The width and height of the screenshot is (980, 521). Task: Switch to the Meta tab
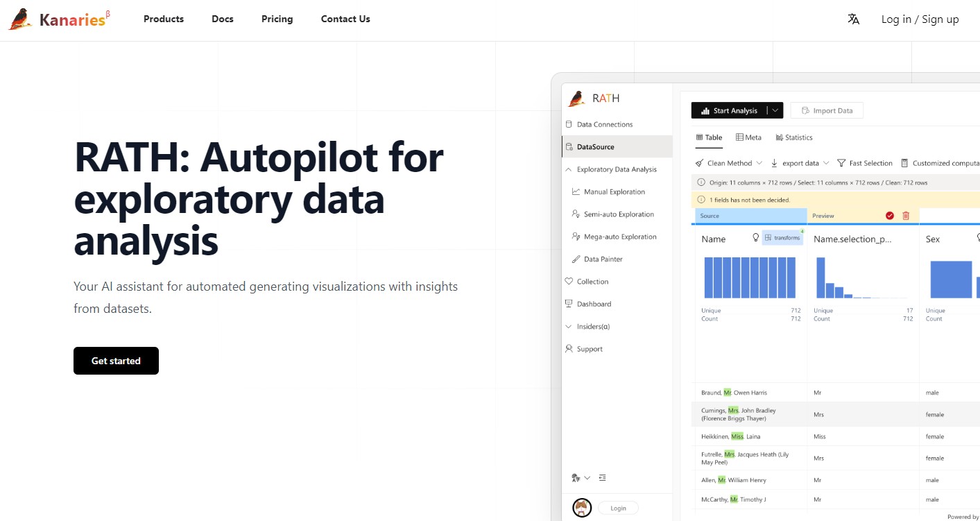(x=749, y=137)
